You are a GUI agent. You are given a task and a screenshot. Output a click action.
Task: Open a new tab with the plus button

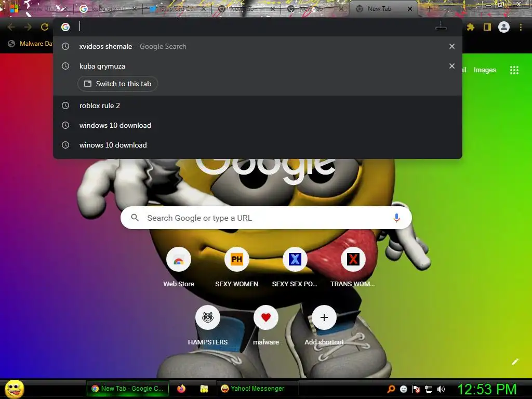[x=430, y=9]
